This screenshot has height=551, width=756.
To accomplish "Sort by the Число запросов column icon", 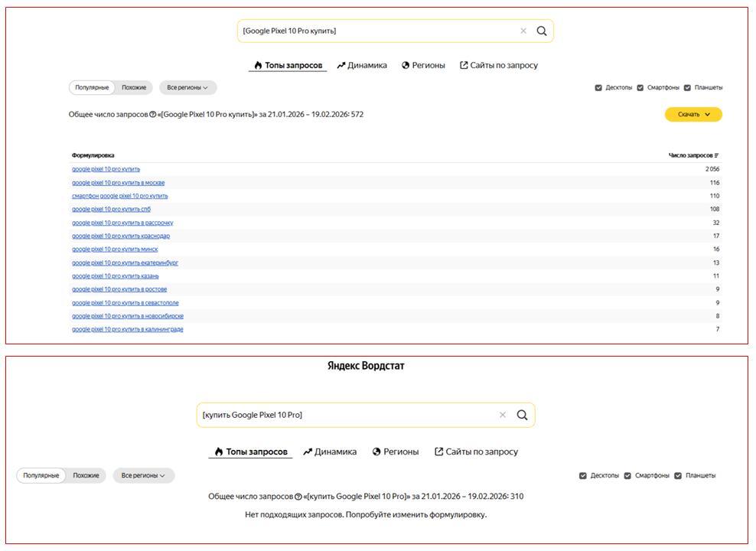I will (716, 155).
